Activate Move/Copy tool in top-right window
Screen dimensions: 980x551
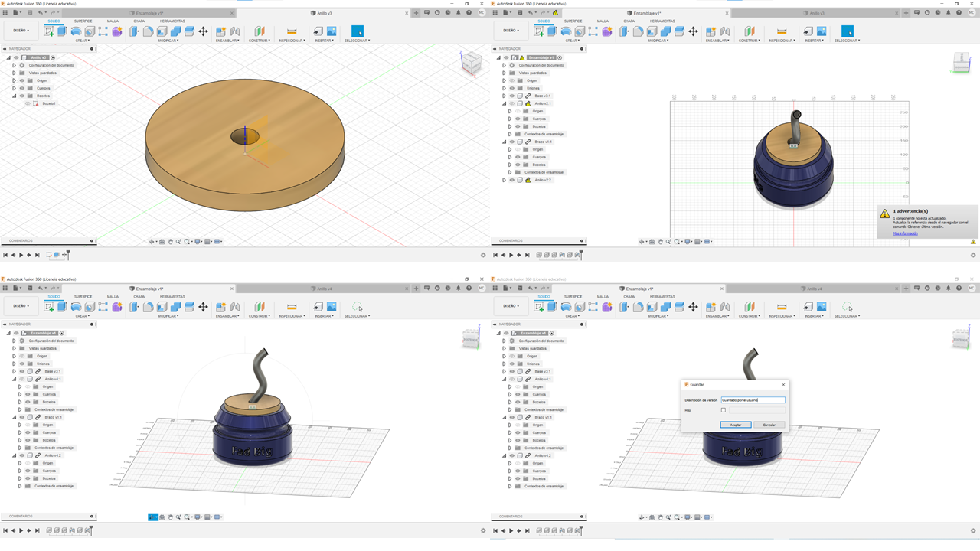point(693,31)
